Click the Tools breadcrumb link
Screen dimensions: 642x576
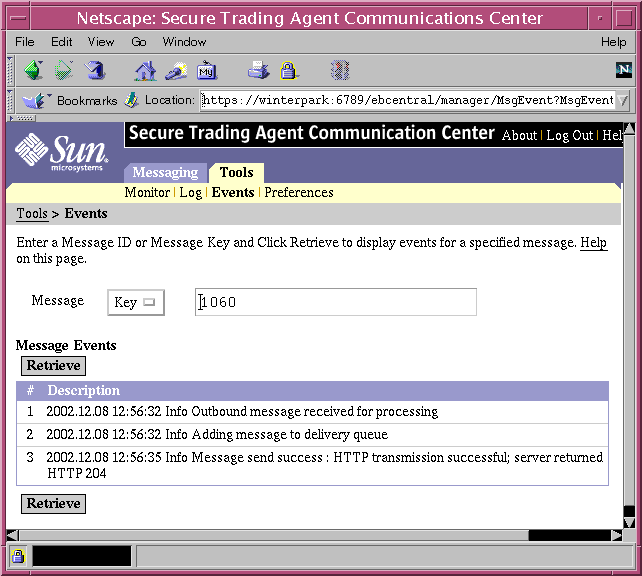[32, 214]
